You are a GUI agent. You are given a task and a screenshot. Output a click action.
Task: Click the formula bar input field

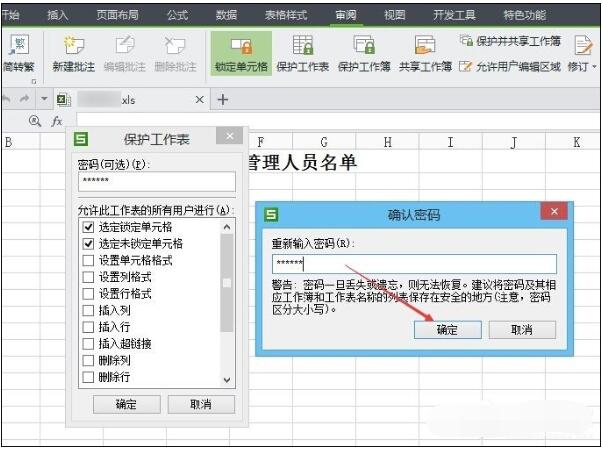click(338, 121)
